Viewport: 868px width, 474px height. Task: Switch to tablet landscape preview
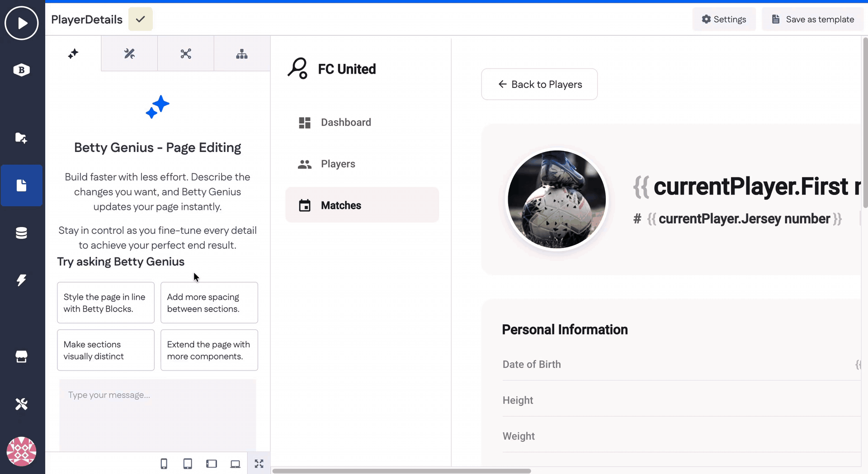[x=211, y=463]
